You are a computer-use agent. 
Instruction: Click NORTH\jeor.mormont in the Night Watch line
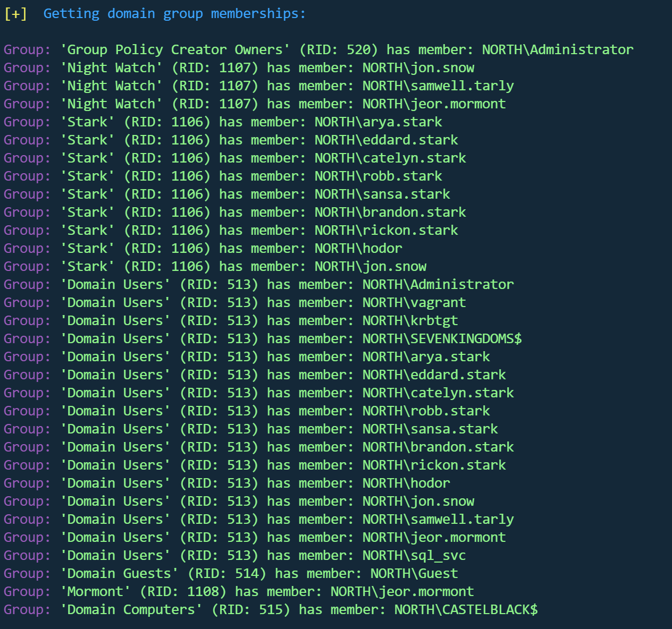coord(434,104)
